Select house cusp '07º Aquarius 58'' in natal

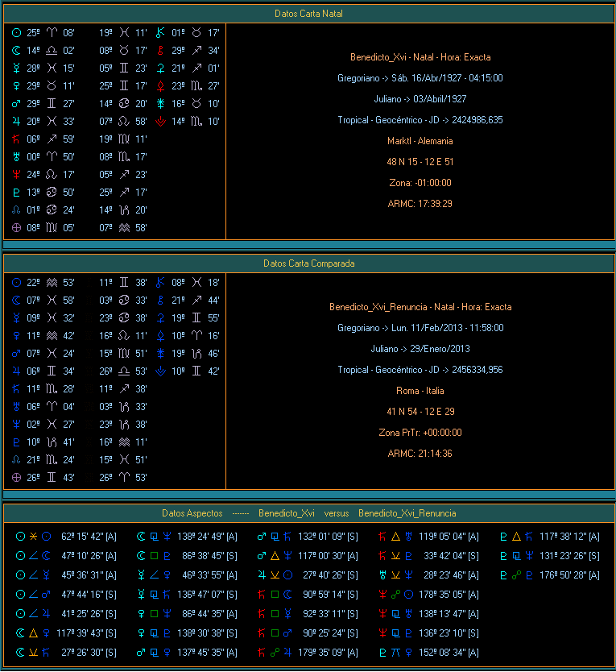click(x=123, y=228)
